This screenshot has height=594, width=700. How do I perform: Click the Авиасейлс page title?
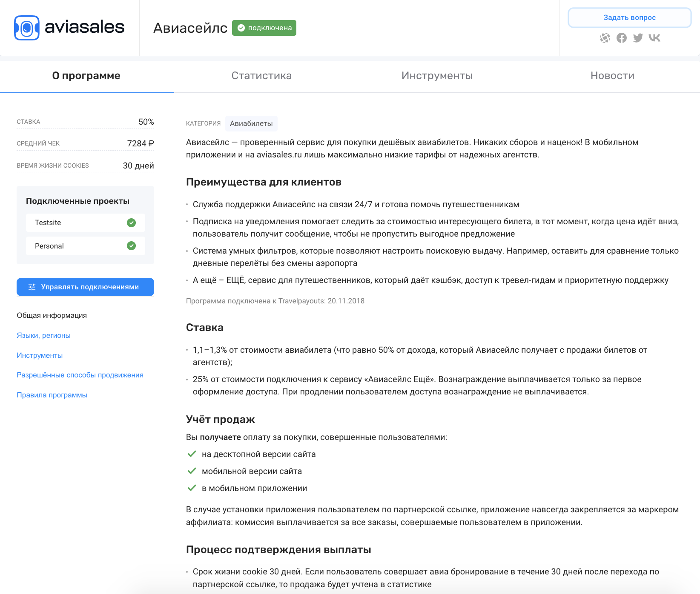[190, 28]
